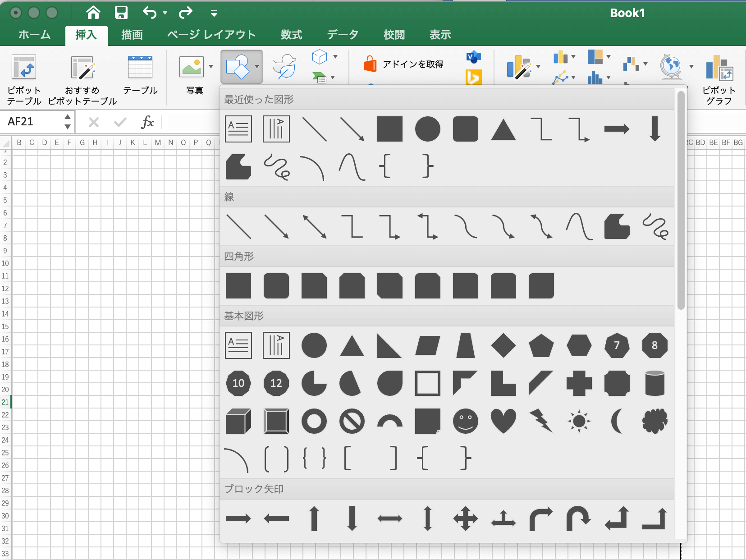This screenshot has width=746, height=560.
Task: Insert a ピボットテーブル
Action: click(24, 80)
